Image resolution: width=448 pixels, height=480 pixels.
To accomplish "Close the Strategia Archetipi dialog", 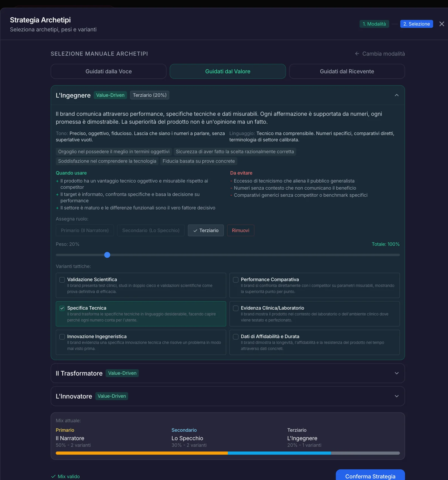I will click(442, 24).
